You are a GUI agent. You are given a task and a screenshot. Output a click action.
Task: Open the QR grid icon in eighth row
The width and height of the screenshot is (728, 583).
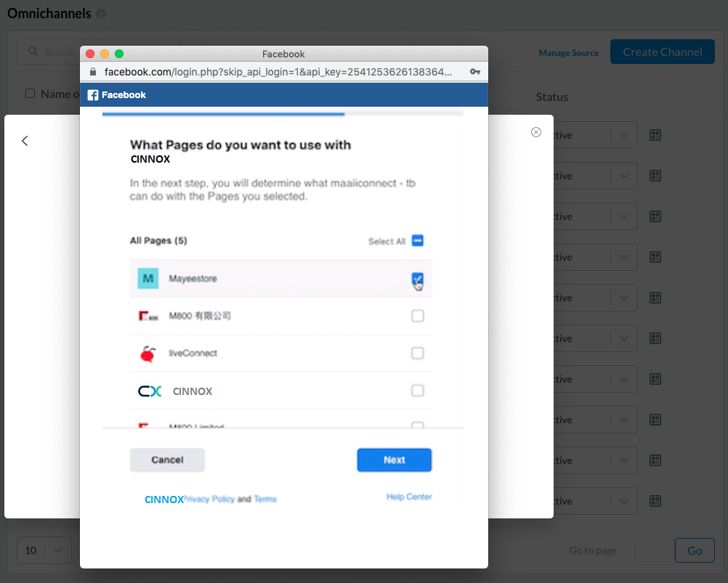pyautogui.click(x=655, y=420)
